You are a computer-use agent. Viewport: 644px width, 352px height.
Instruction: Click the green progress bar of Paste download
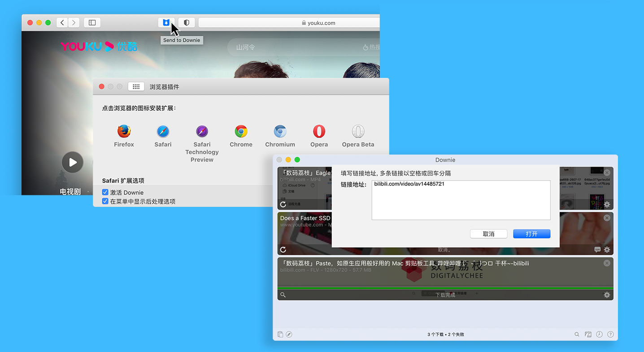point(445,288)
